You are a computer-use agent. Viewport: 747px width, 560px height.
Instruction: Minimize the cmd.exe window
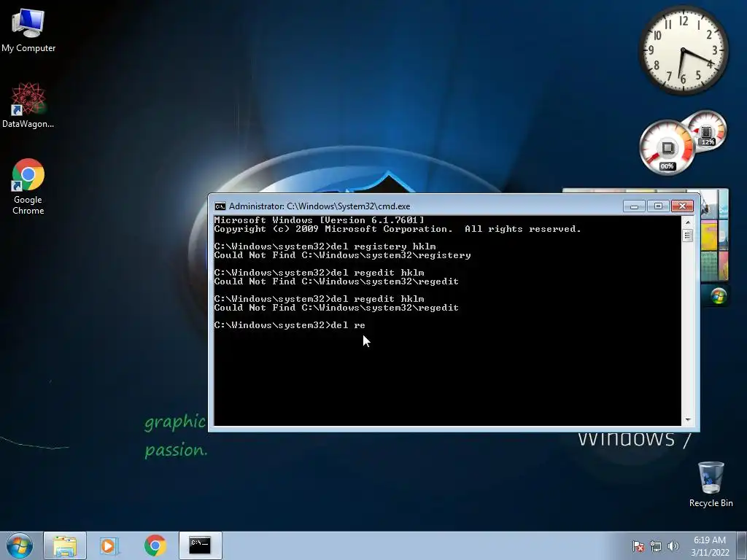point(634,206)
